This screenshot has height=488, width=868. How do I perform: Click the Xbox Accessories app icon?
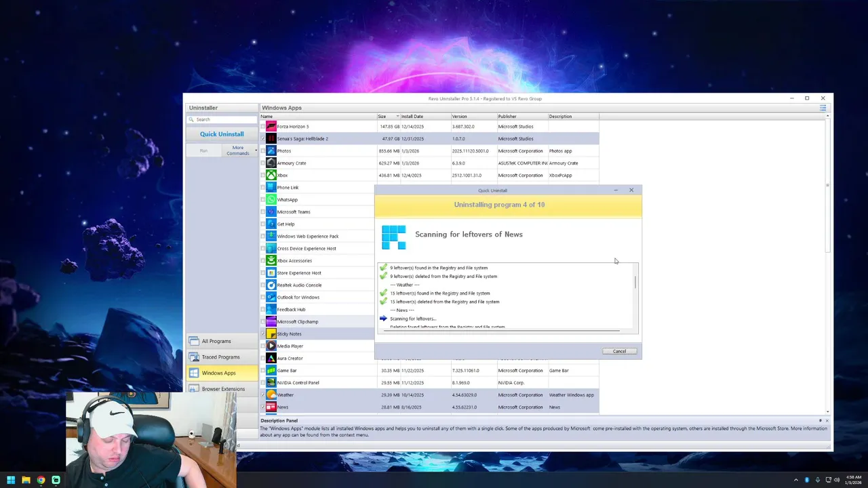click(x=271, y=261)
